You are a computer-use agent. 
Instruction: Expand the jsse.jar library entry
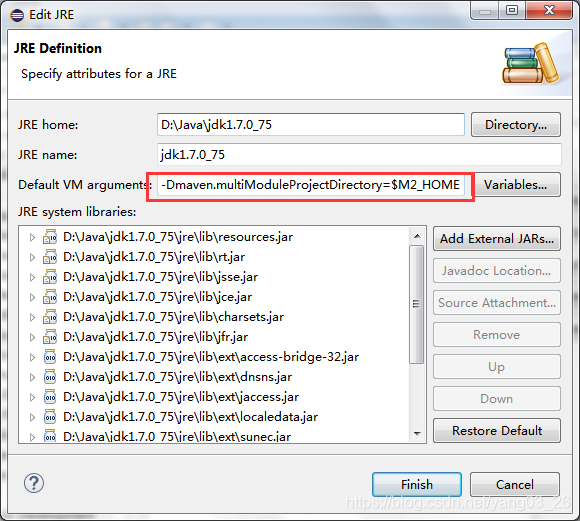[x=32, y=277]
